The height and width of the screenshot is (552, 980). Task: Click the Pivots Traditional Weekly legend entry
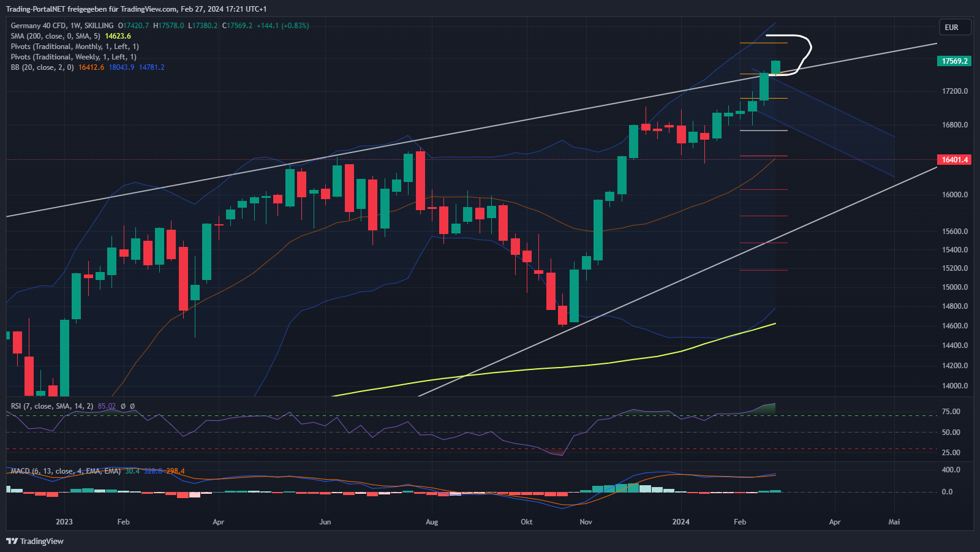click(x=73, y=57)
